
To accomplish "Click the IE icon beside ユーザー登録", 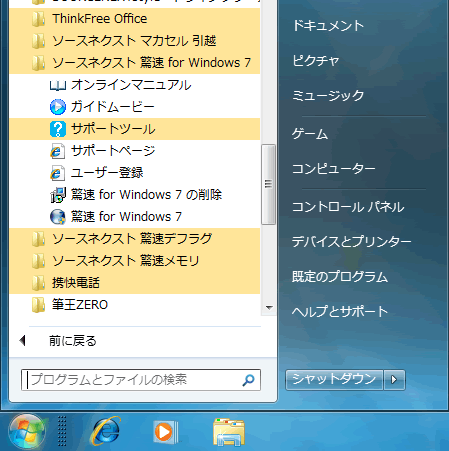I will click(x=58, y=173).
